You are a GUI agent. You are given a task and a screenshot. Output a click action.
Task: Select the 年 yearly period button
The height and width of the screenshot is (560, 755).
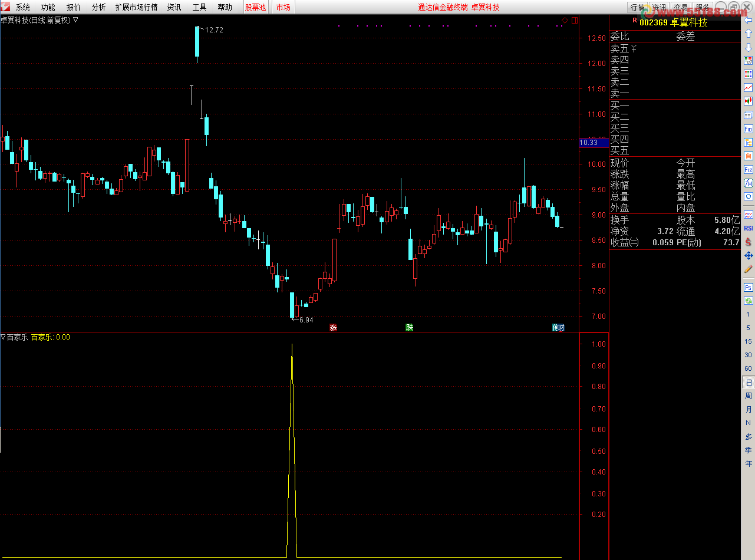[x=749, y=464]
